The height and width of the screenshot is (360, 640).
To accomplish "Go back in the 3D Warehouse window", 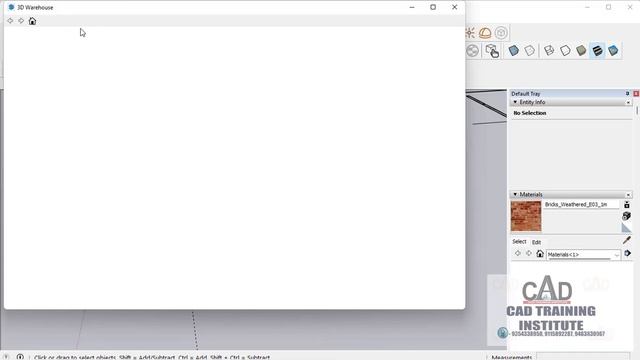I will click(10, 21).
